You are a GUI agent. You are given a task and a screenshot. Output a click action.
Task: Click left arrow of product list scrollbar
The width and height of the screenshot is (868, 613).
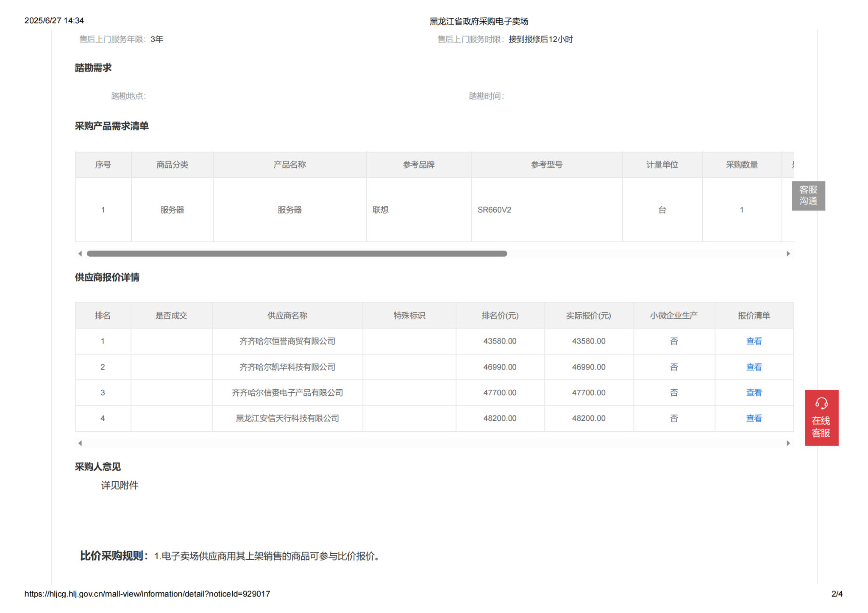(x=80, y=253)
